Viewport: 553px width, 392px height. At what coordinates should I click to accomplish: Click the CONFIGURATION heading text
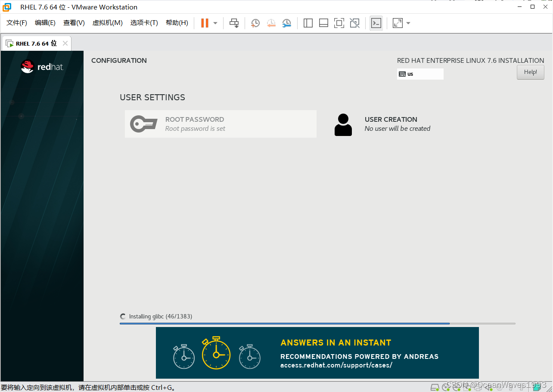(x=119, y=61)
